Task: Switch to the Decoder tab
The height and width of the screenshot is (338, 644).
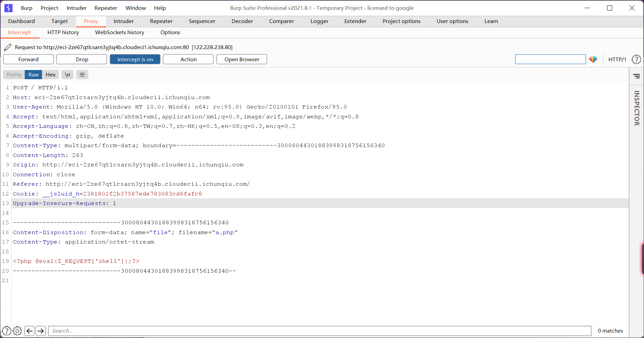Action: tap(242, 21)
